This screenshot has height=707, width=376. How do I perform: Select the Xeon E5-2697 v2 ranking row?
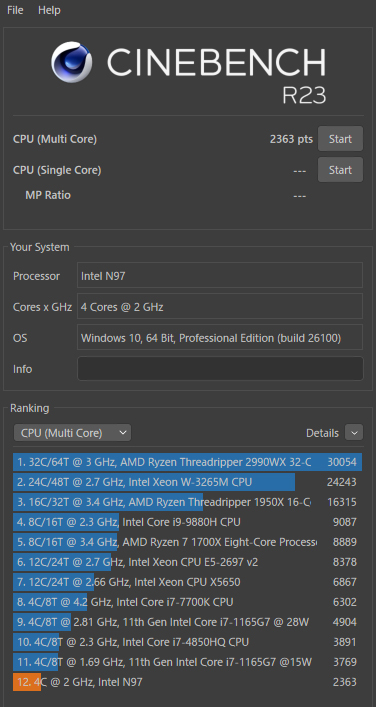[x=188, y=562]
